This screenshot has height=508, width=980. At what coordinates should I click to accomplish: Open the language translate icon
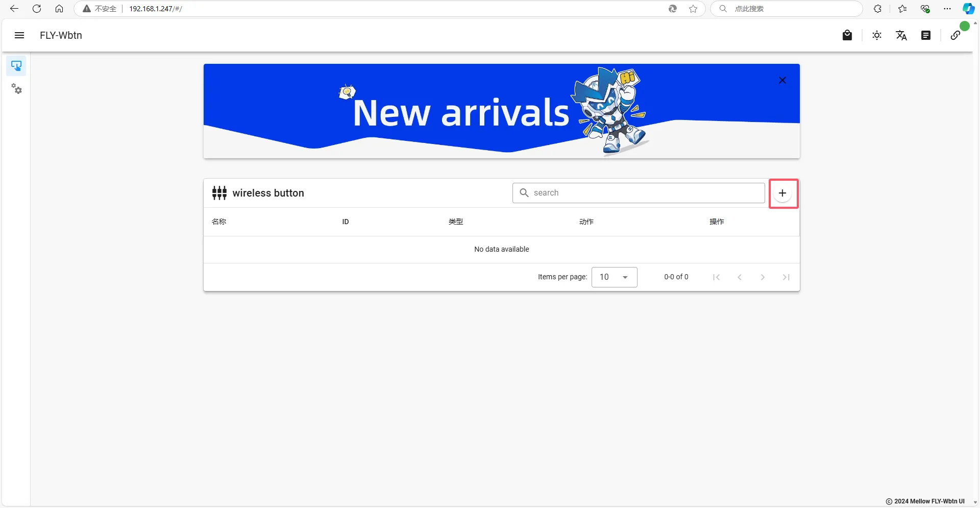coord(901,35)
